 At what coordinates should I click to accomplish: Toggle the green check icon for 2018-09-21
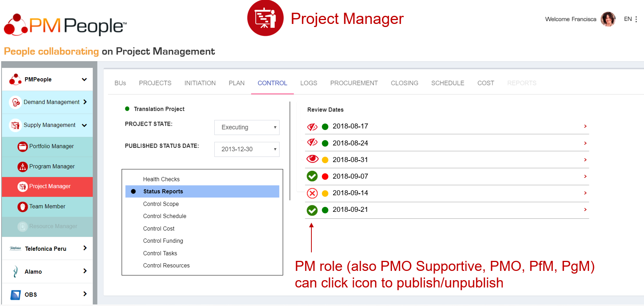click(312, 210)
